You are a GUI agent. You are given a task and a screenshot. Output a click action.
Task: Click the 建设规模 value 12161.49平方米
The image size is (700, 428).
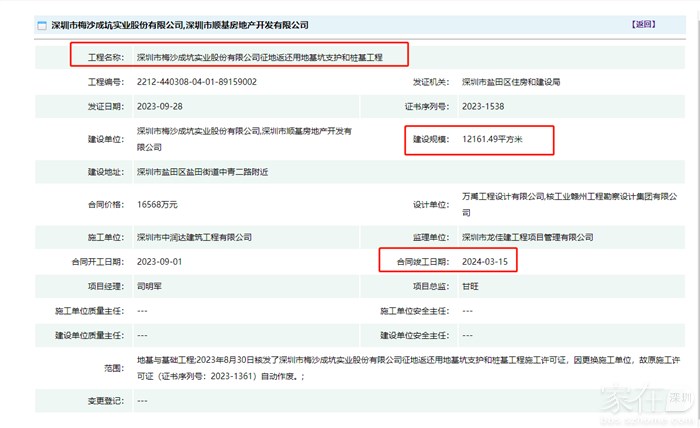[x=506, y=140]
